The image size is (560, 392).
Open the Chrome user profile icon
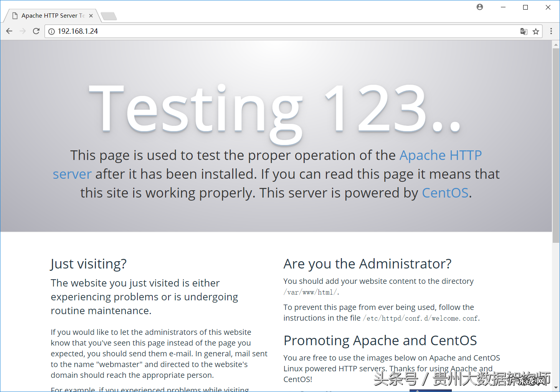coord(480,7)
